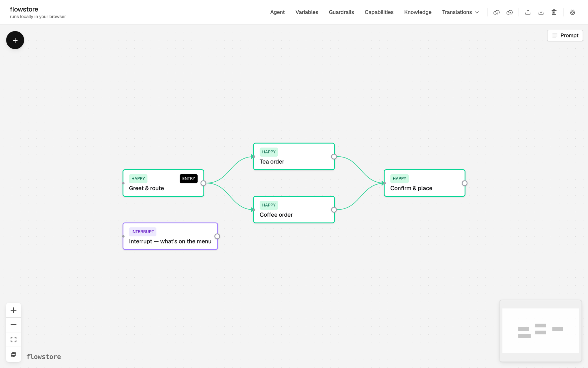Open the Agent tab
The height and width of the screenshot is (368, 588).
coord(277,12)
